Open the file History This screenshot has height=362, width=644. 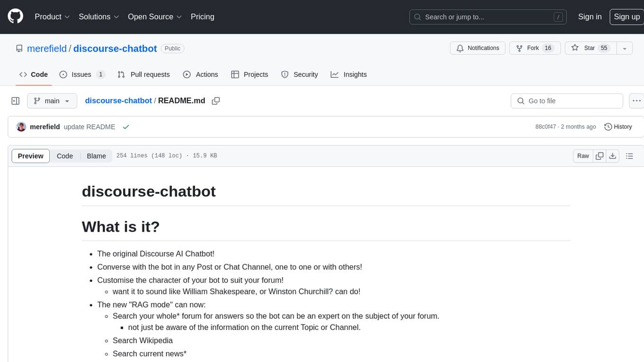coord(618,127)
